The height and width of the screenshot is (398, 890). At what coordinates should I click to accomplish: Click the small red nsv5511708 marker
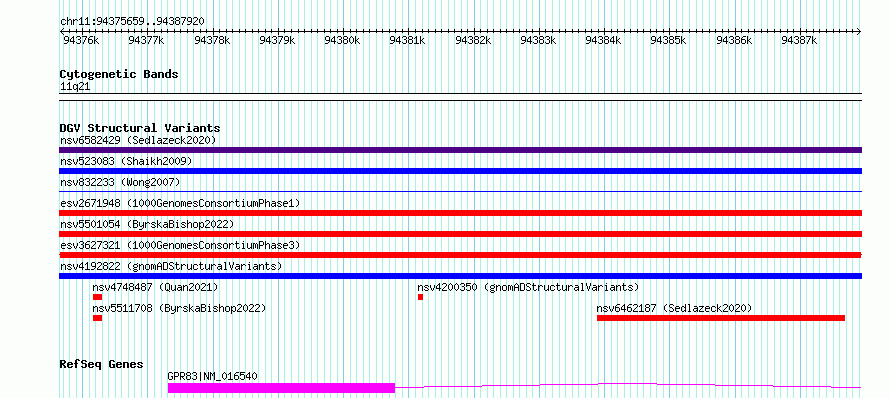[98, 318]
